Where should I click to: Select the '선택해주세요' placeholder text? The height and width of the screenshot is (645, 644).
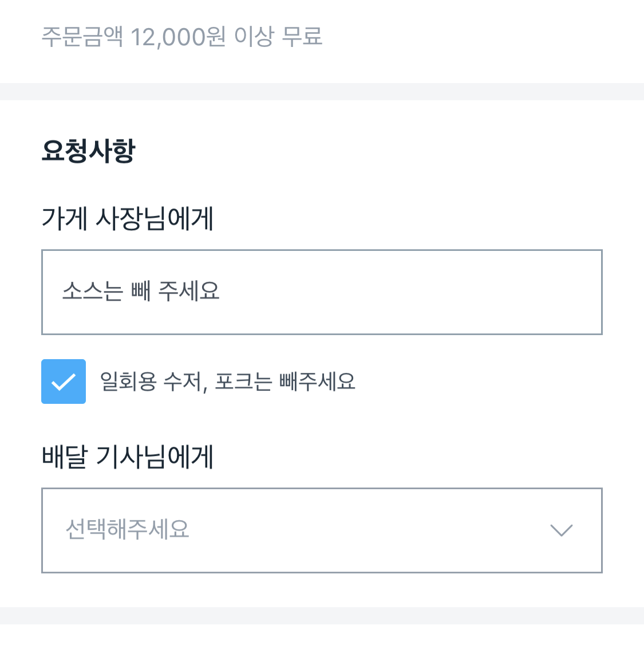coord(127,529)
